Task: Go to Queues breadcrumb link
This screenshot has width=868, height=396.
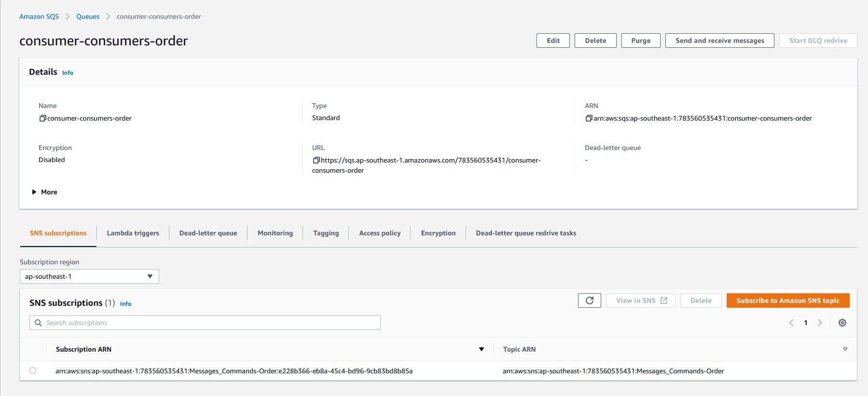Action: [88, 16]
